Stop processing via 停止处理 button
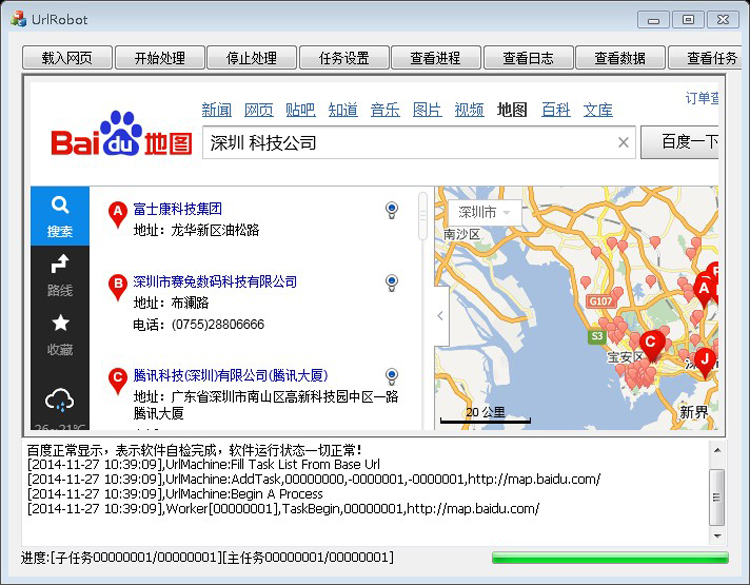The height and width of the screenshot is (585, 750). pos(252,58)
